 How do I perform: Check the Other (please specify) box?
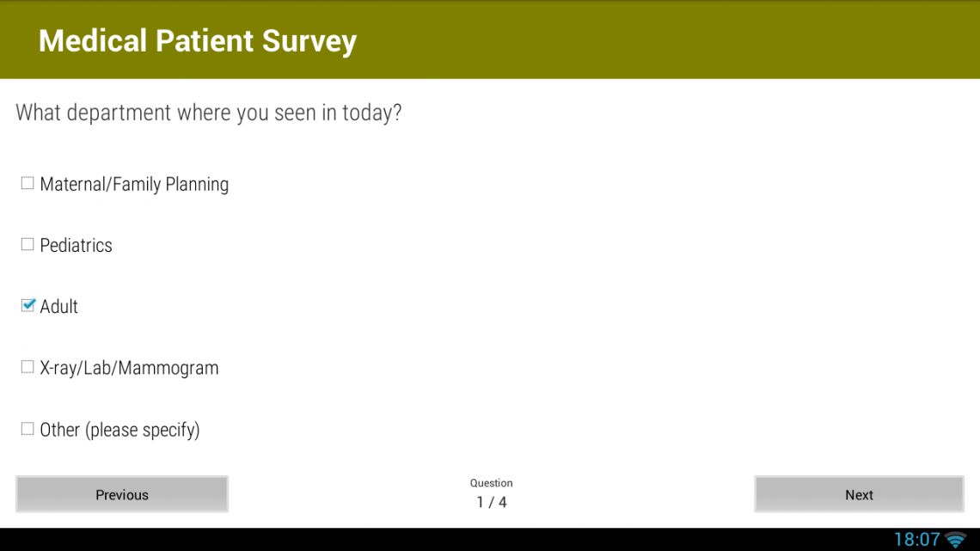[x=28, y=428]
